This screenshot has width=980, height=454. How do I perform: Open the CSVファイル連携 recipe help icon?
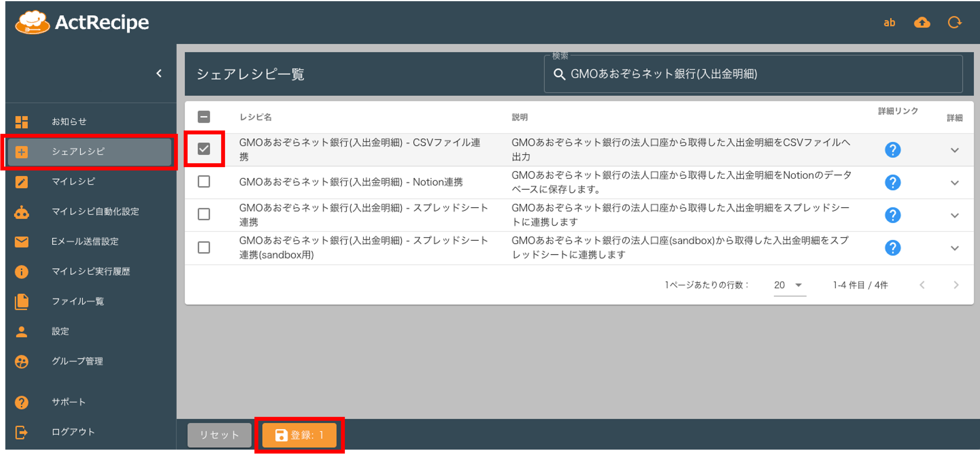pyautogui.click(x=893, y=150)
